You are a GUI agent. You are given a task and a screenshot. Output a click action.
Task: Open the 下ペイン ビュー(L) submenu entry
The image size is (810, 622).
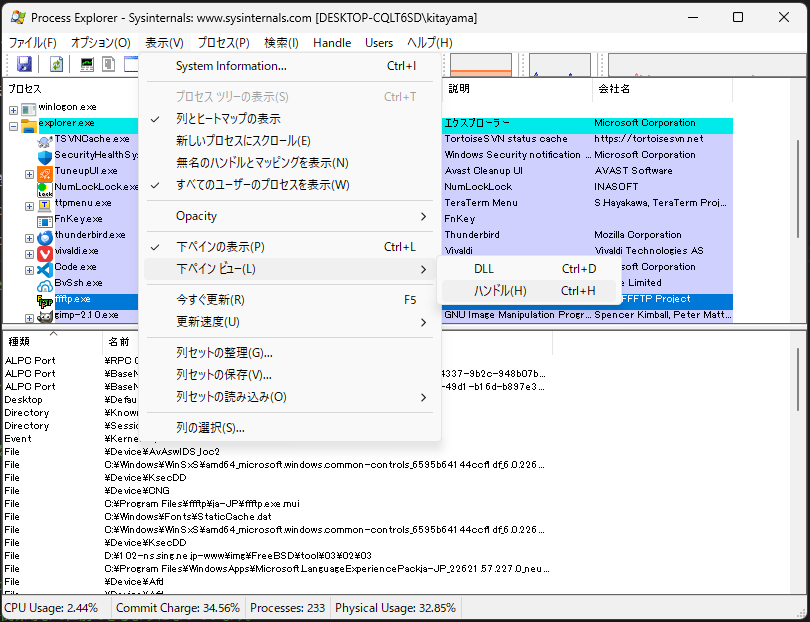pyautogui.click(x=289, y=269)
